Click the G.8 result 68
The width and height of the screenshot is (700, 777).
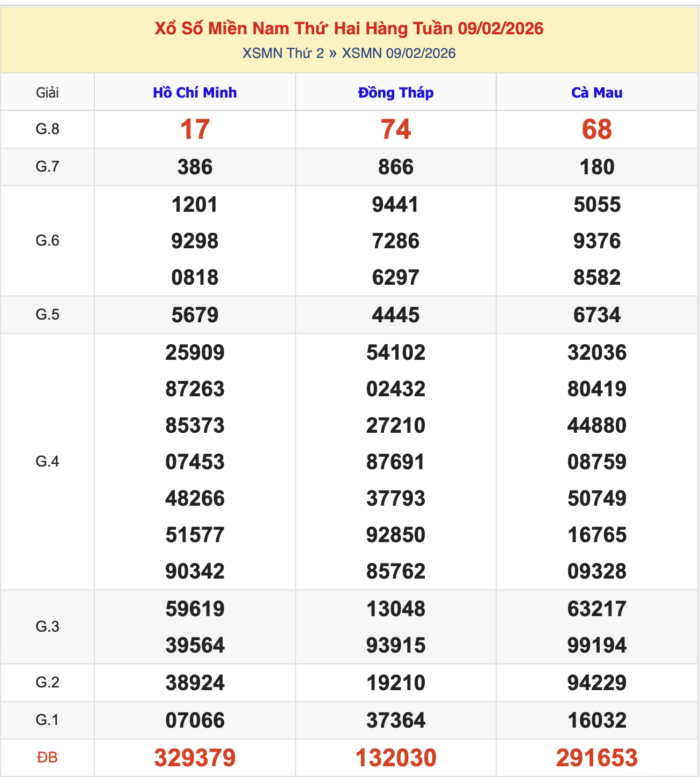[x=596, y=130]
